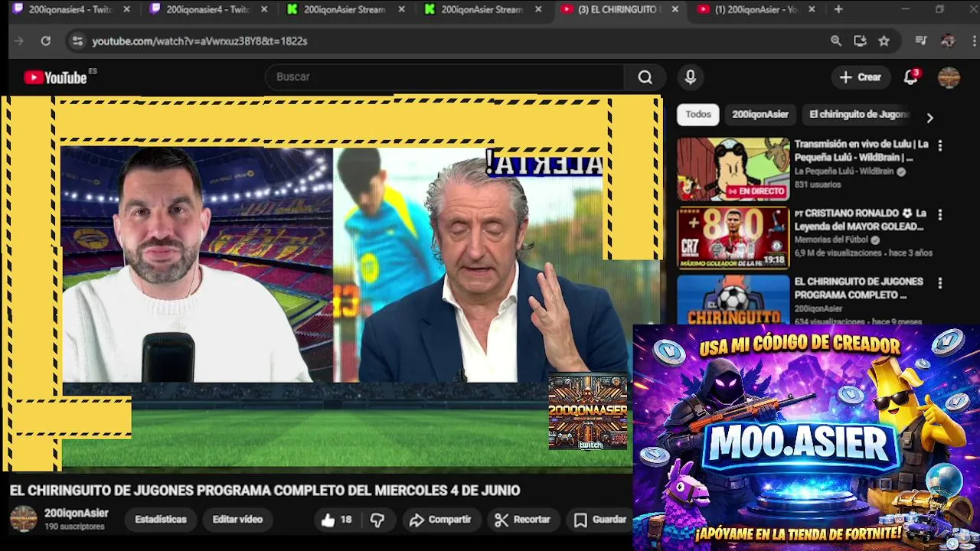Click the Editar vídeo button
The height and width of the screenshot is (551, 980).
[237, 520]
